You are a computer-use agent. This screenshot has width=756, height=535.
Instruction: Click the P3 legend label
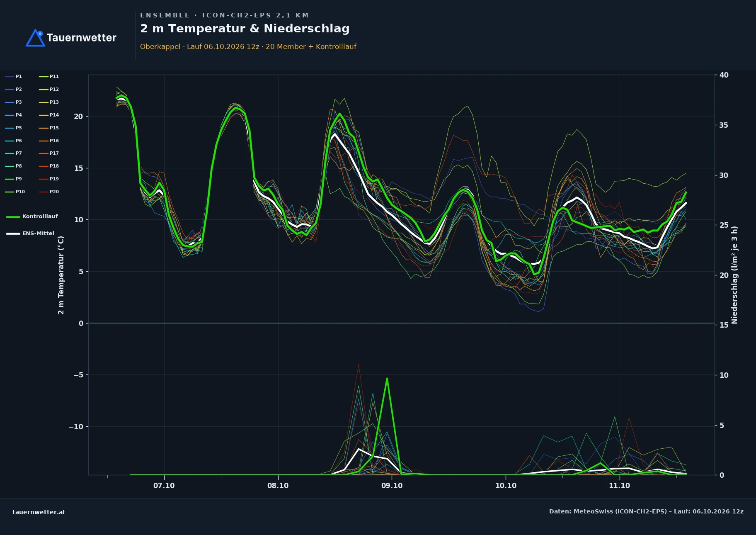pos(19,102)
